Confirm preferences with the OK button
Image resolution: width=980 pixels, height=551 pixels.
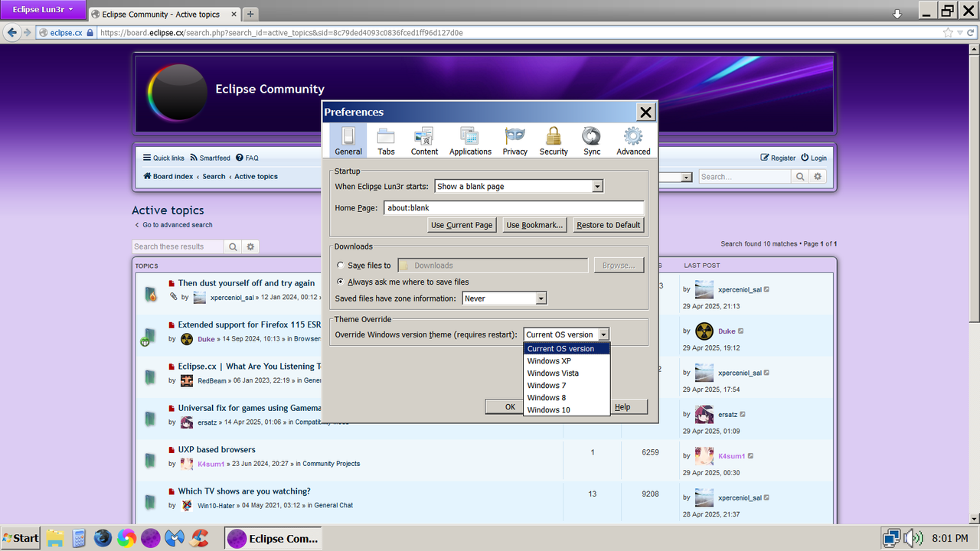tap(505, 407)
